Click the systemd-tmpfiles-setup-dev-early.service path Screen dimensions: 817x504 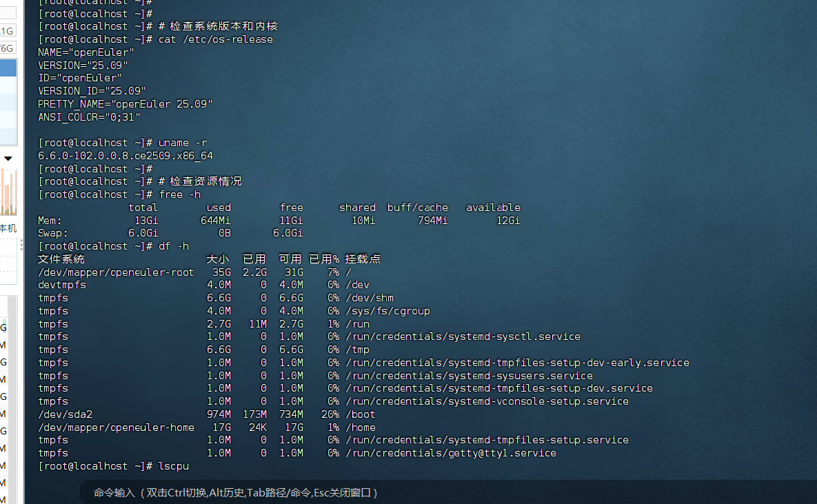pyautogui.click(x=517, y=363)
